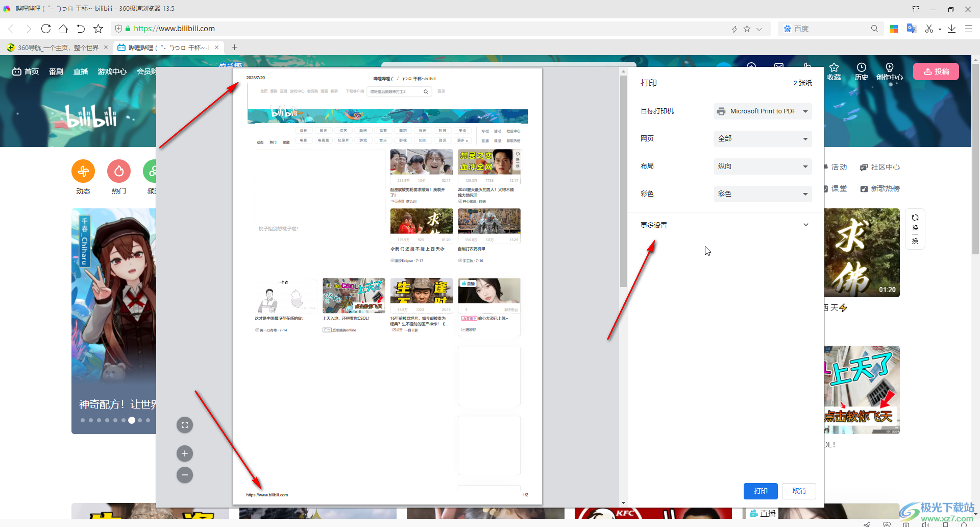Click the 社区中心 link
This screenshot has width=980, height=527.
(880, 167)
